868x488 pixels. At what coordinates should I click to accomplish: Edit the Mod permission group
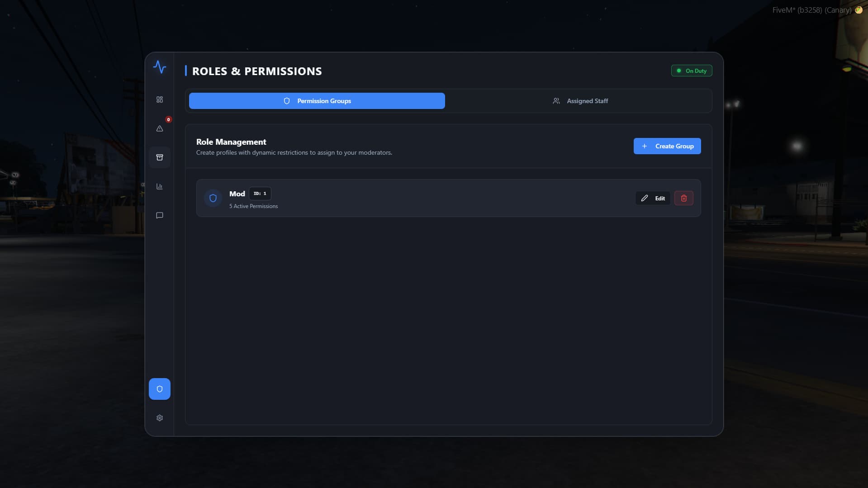(x=653, y=198)
